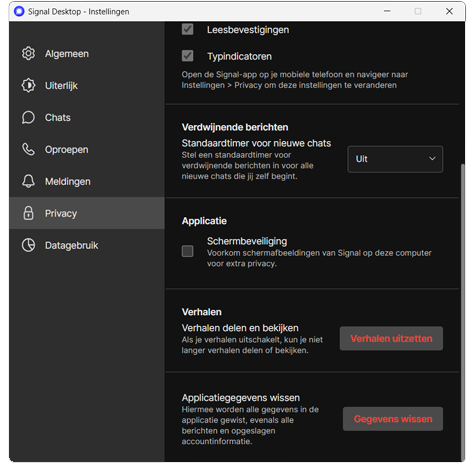
Task: Open the Standaardtimer dropdown set to Uit
Action: point(395,159)
